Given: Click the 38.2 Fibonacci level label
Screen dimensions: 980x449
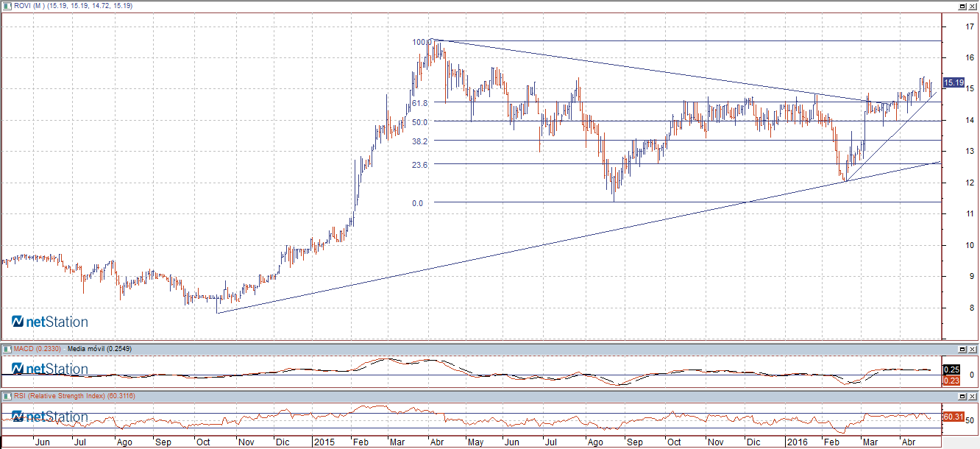Looking at the screenshot, I should [x=421, y=141].
